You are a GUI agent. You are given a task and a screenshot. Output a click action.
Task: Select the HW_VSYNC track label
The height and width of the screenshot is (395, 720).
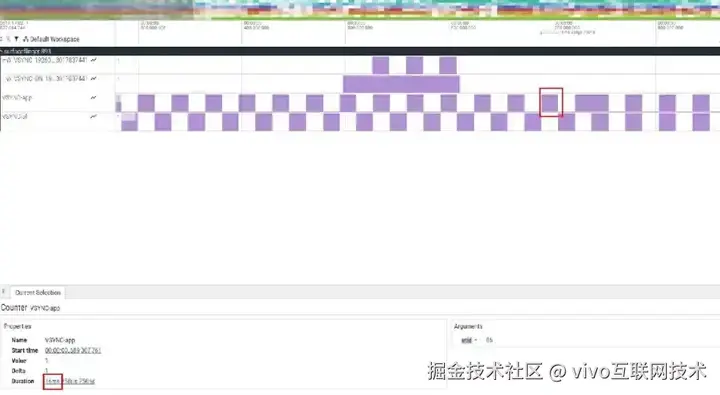(x=45, y=60)
